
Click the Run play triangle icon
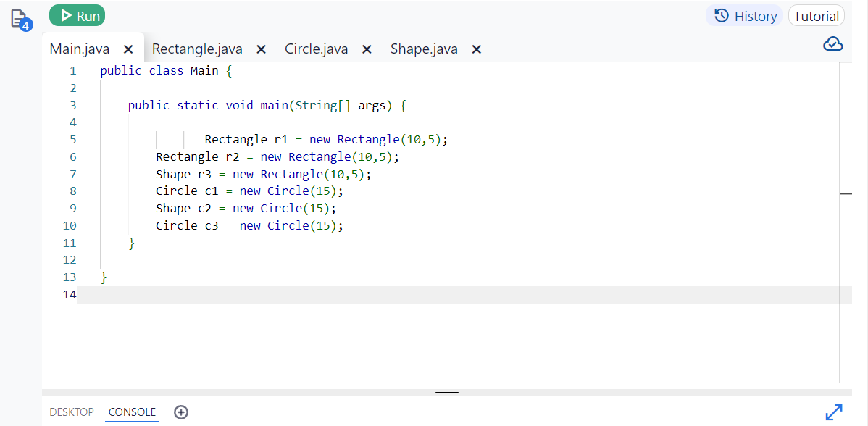[x=68, y=14]
